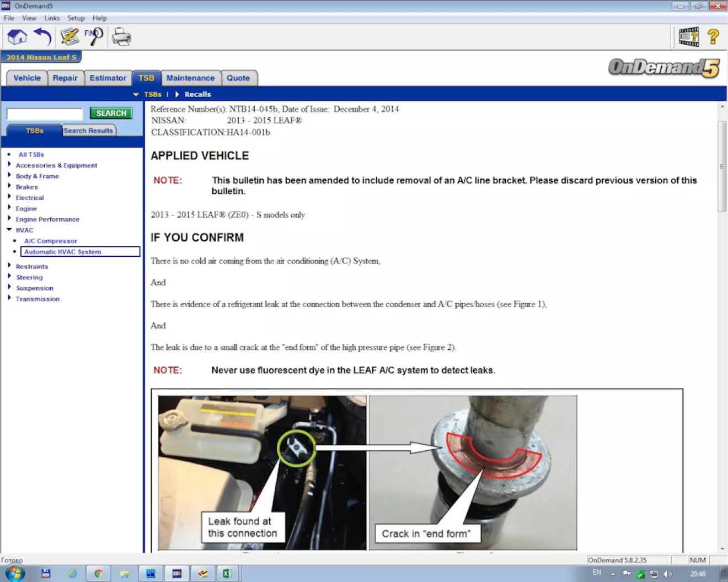Expand the Transmission category
Image resolution: width=728 pixels, height=582 pixels.
tap(9, 298)
